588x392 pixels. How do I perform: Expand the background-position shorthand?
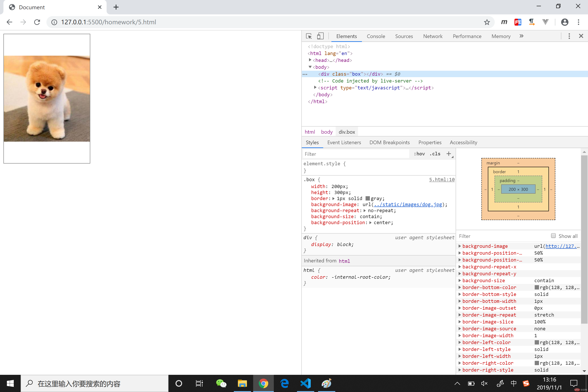[x=371, y=222]
